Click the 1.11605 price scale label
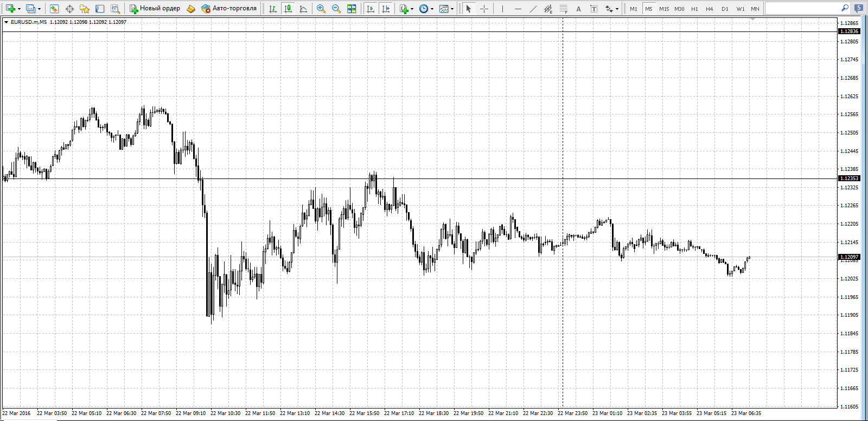This screenshot has width=868, height=421. (x=850, y=407)
